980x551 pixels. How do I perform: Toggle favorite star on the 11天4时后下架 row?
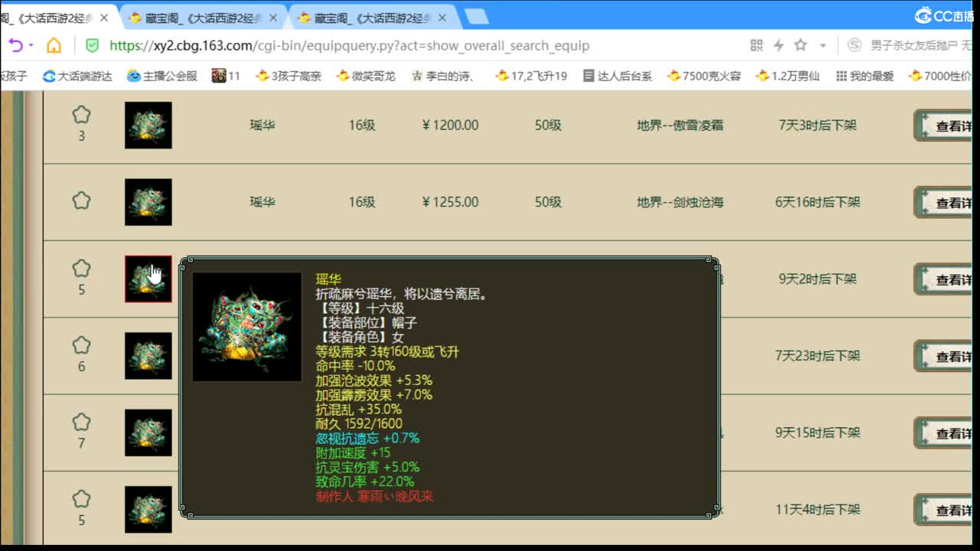[x=81, y=499]
